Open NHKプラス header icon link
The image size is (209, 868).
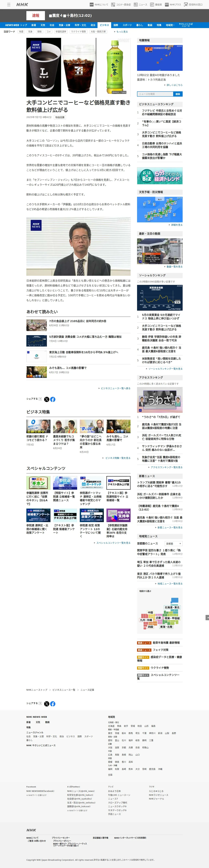[173, 5]
